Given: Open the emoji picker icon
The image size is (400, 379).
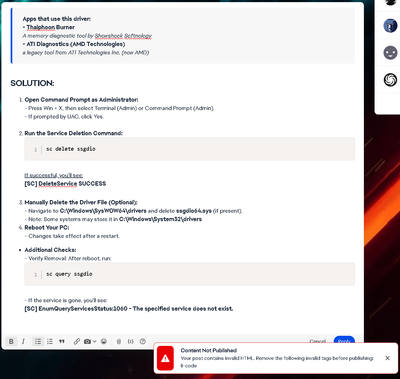Looking at the screenshot, I should (104, 341).
